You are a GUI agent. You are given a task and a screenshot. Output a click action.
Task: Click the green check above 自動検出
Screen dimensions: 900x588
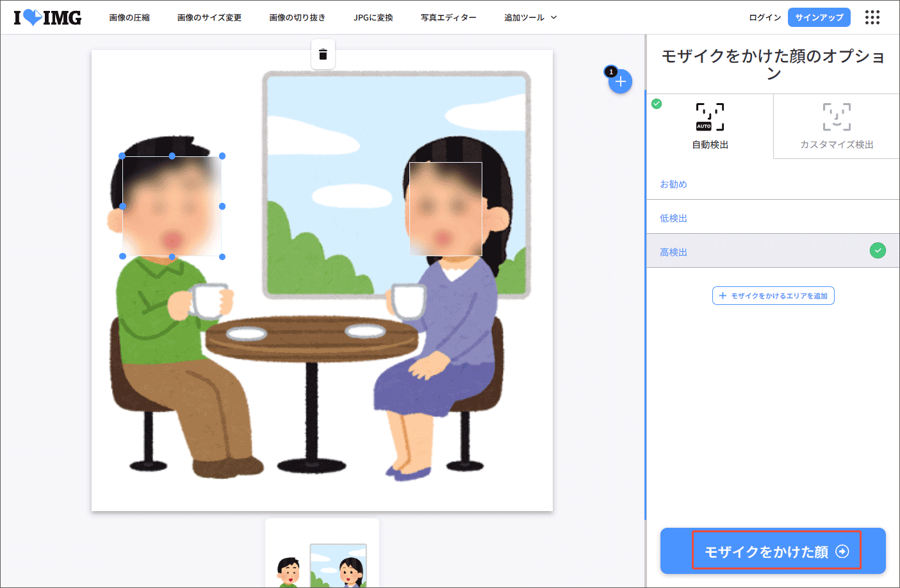click(x=656, y=103)
